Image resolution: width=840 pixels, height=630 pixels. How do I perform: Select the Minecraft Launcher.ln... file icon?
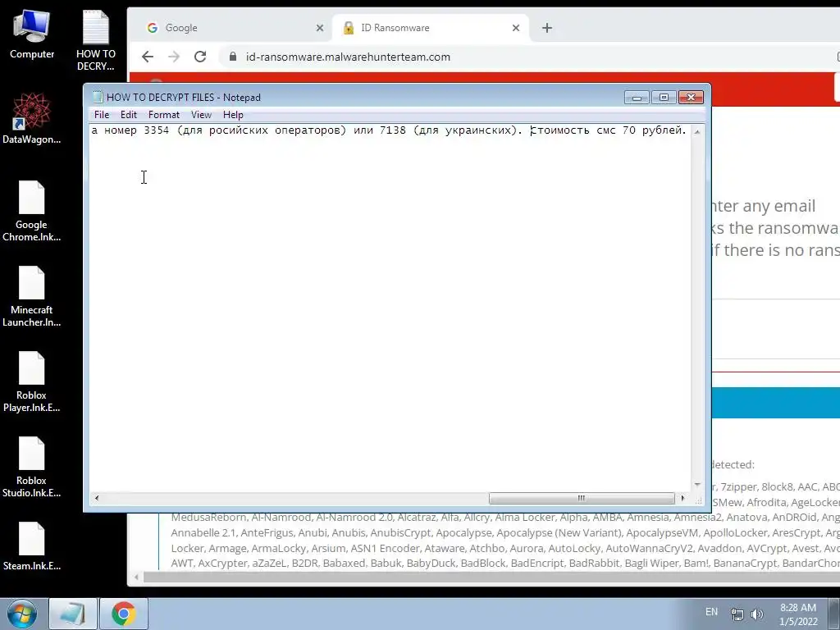click(32, 296)
